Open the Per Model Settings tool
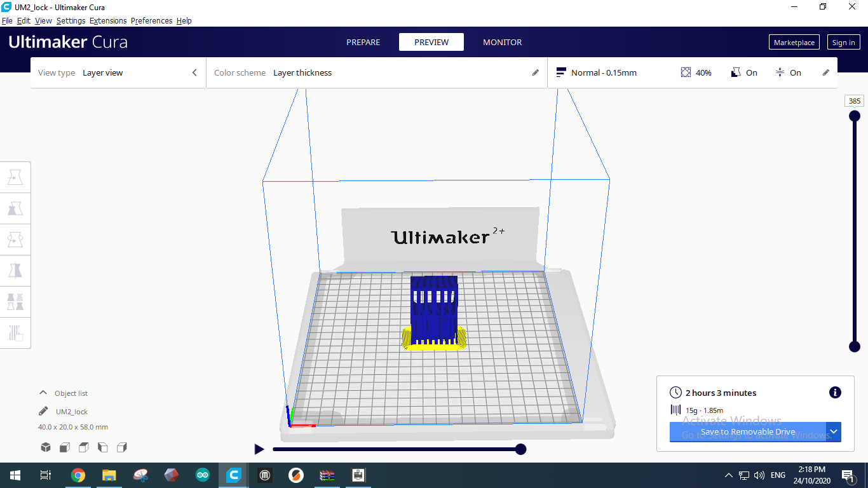 15,301
